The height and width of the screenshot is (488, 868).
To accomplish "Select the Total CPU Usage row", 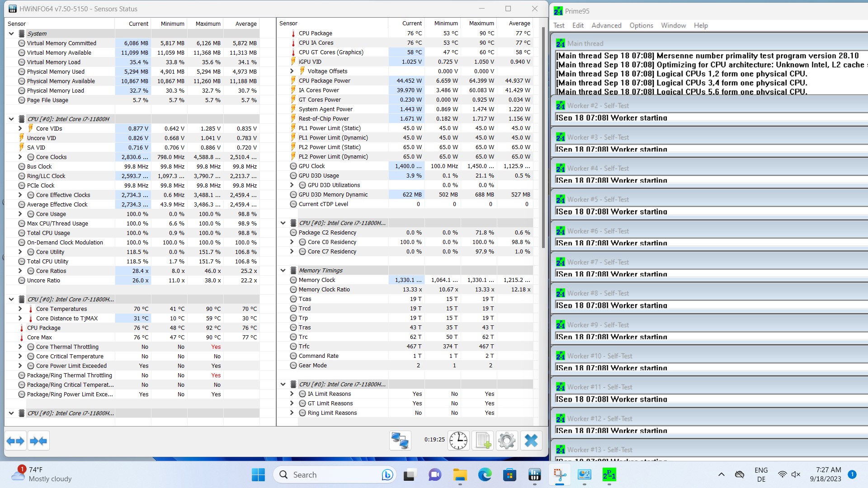I will pos(132,233).
